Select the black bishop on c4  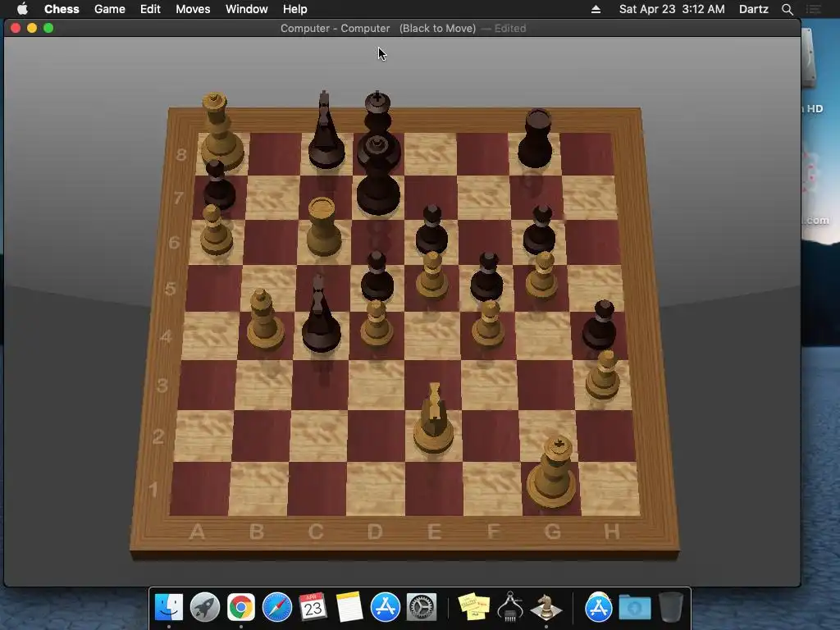coord(321,314)
